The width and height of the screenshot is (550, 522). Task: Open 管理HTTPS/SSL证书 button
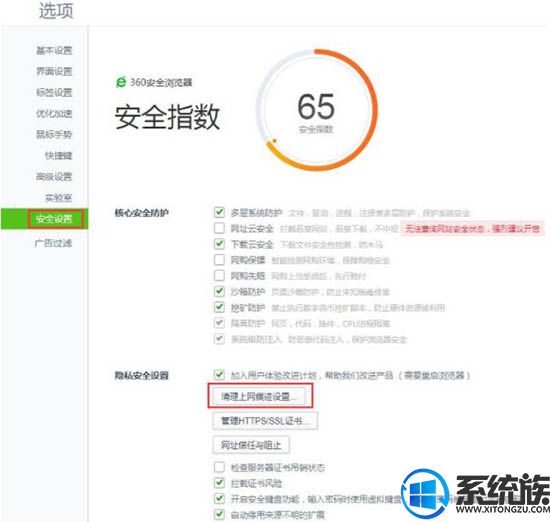coord(265,421)
